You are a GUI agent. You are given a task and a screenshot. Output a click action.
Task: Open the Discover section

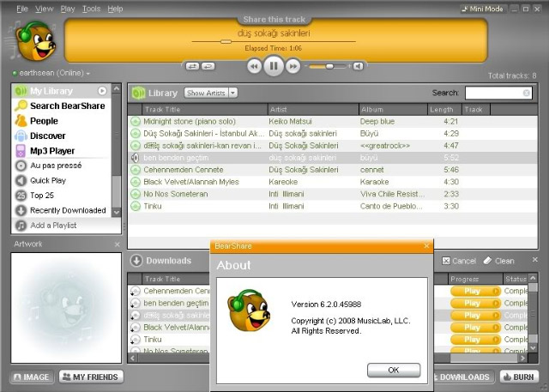pyautogui.click(x=62, y=136)
